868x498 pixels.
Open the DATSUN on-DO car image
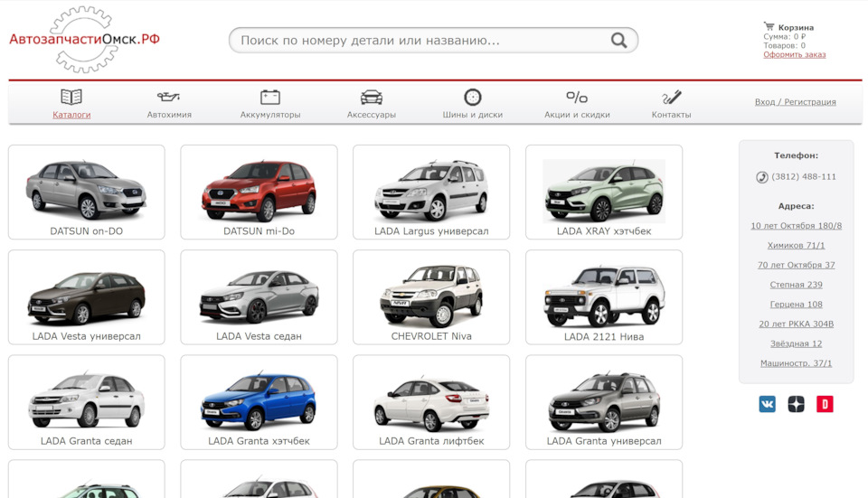(x=87, y=189)
